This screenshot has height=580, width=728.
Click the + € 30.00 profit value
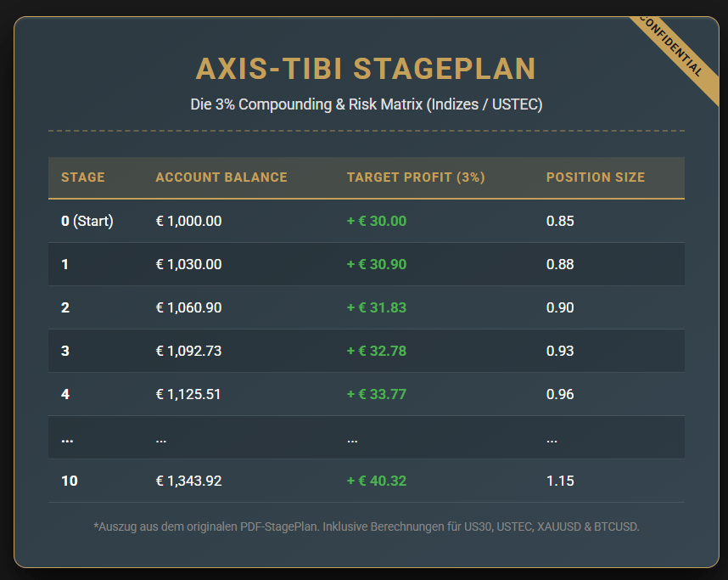point(376,221)
